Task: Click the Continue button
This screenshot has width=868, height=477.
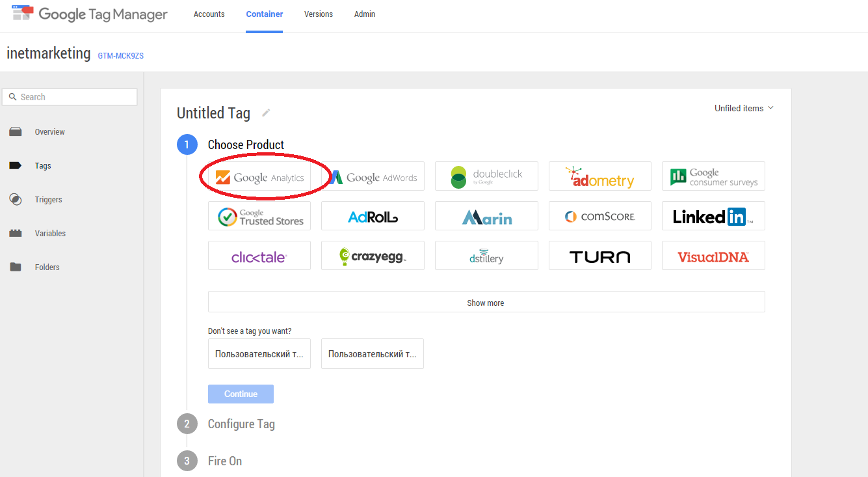Action: [x=241, y=394]
